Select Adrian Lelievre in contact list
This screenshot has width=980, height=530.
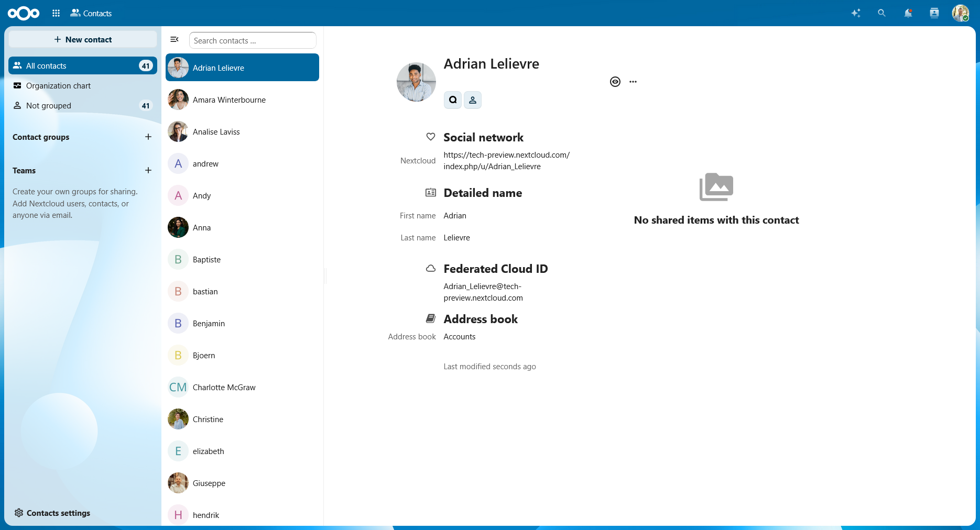click(x=242, y=68)
